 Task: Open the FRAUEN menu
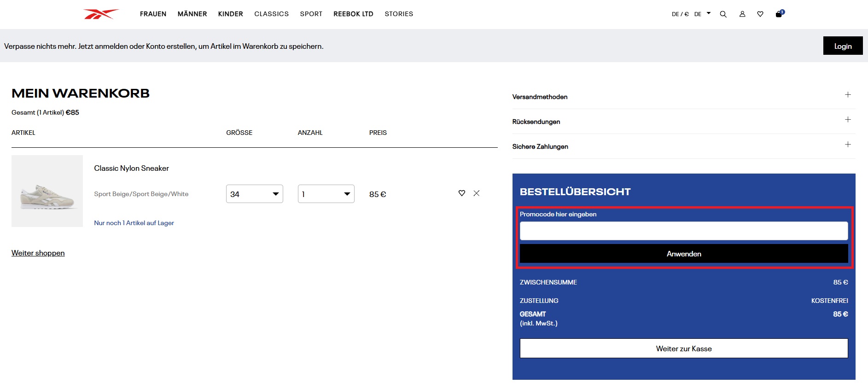(153, 14)
